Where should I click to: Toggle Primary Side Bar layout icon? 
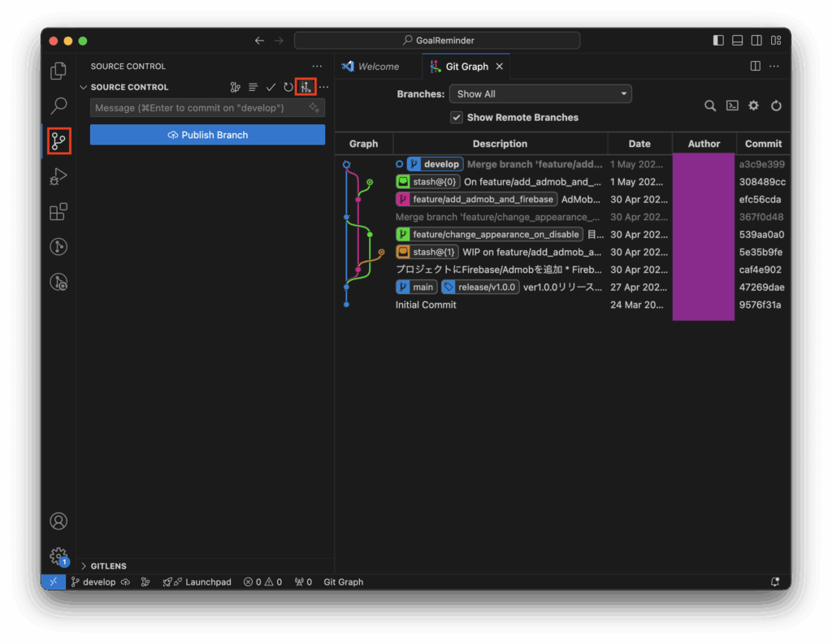pyautogui.click(x=718, y=41)
